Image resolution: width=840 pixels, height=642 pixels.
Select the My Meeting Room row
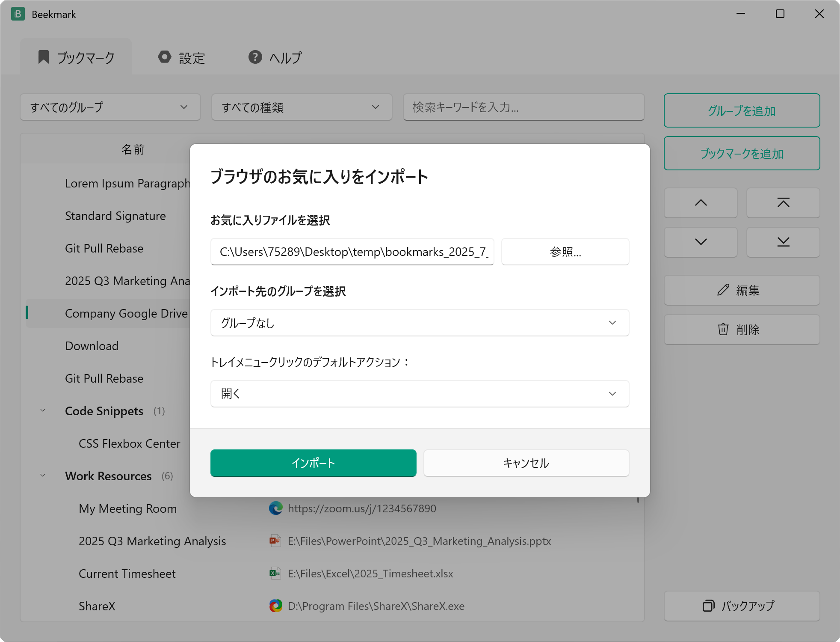click(332, 508)
